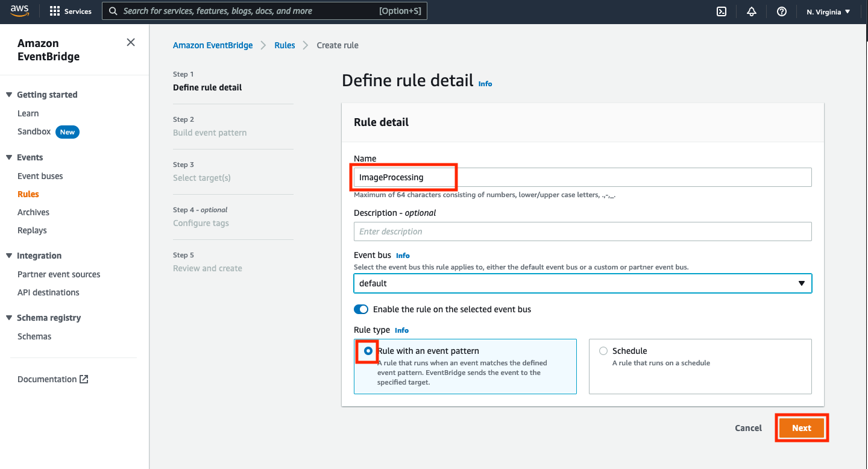Open the Rules sidebar item

[28, 194]
